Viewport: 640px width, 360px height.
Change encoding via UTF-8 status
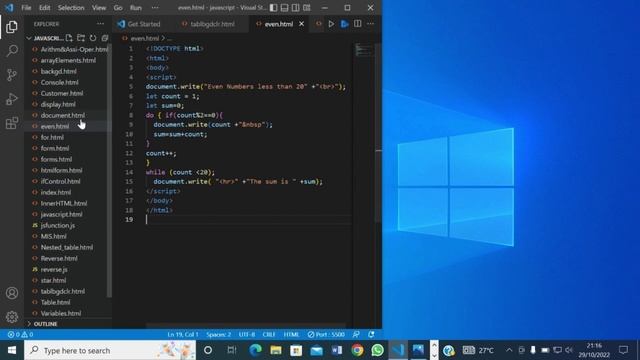[x=247, y=334]
